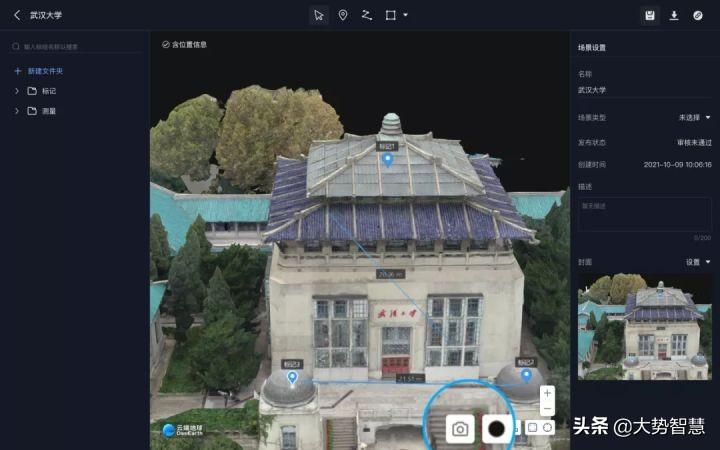Viewport: 720px width, 450px height.
Task: Select the diagonal measurement label on facade
Action: coord(390,274)
